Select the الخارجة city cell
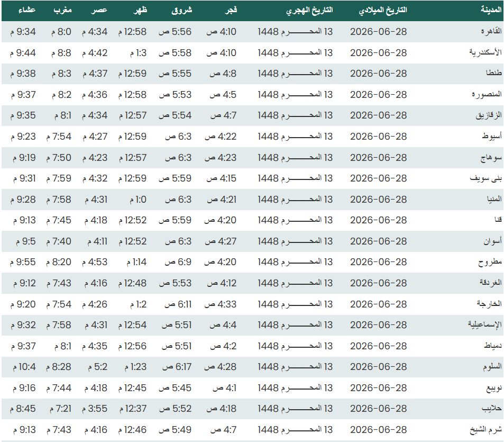This screenshot has height=442, width=504. click(489, 304)
